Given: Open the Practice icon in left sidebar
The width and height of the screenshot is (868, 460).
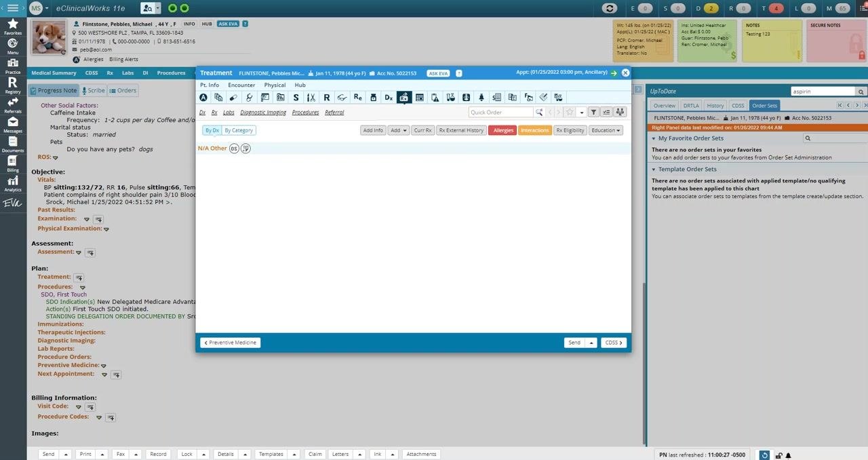Looking at the screenshot, I should tap(12, 65).
